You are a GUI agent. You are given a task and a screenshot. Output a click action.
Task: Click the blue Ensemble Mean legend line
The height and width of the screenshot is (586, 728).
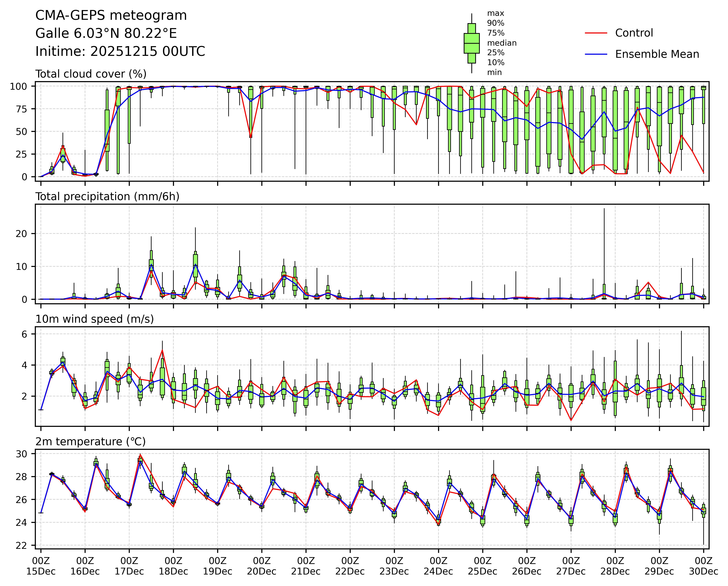(596, 54)
